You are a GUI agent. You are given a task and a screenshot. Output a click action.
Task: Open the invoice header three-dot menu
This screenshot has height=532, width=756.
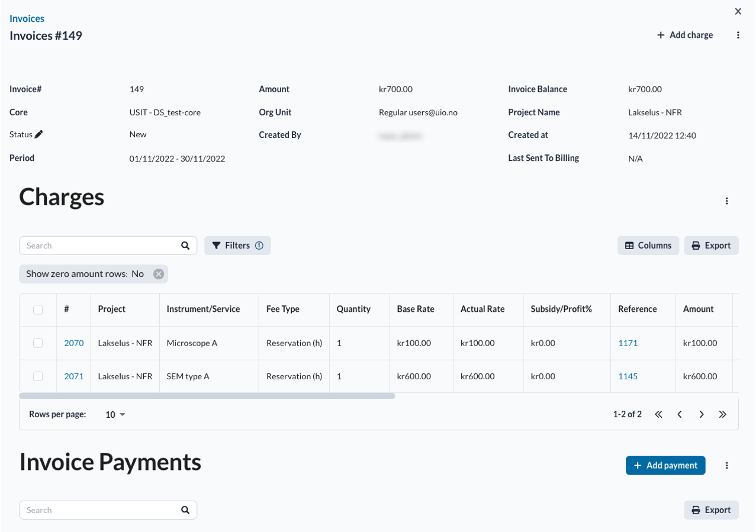(738, 35)
